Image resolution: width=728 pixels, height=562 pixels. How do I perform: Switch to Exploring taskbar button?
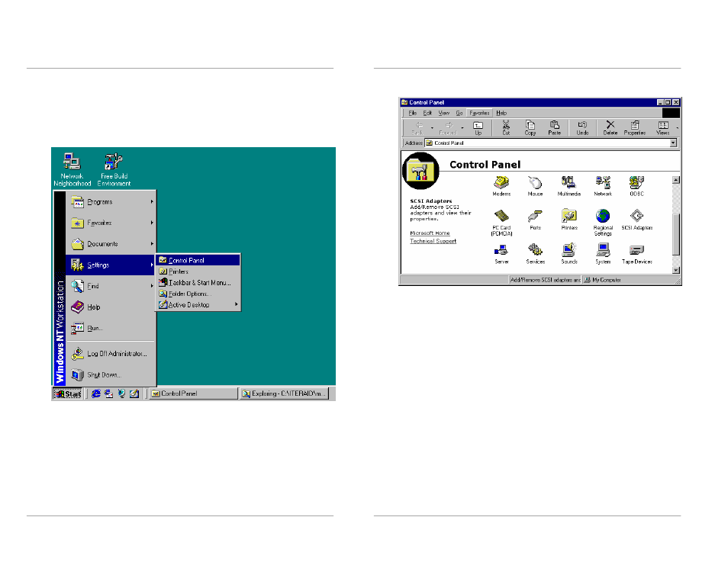click(x=285, y=393)
